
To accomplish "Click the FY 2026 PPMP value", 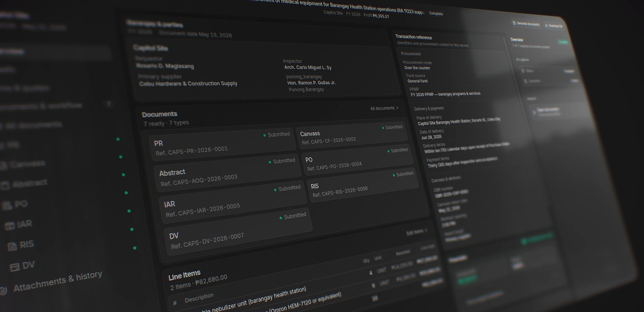I will [445, 94].
